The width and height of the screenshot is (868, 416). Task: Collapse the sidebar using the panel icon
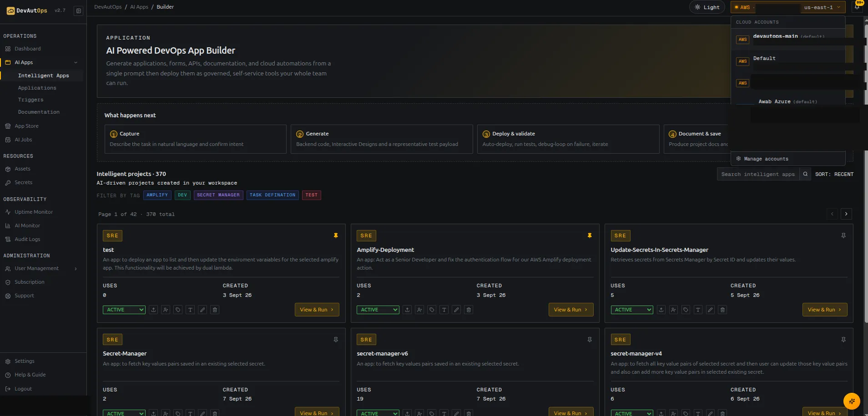79,10
